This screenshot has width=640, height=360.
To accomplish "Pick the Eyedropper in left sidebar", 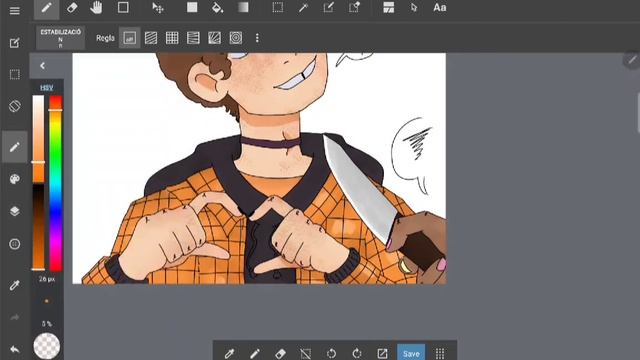I will click(x=15, y=285).
